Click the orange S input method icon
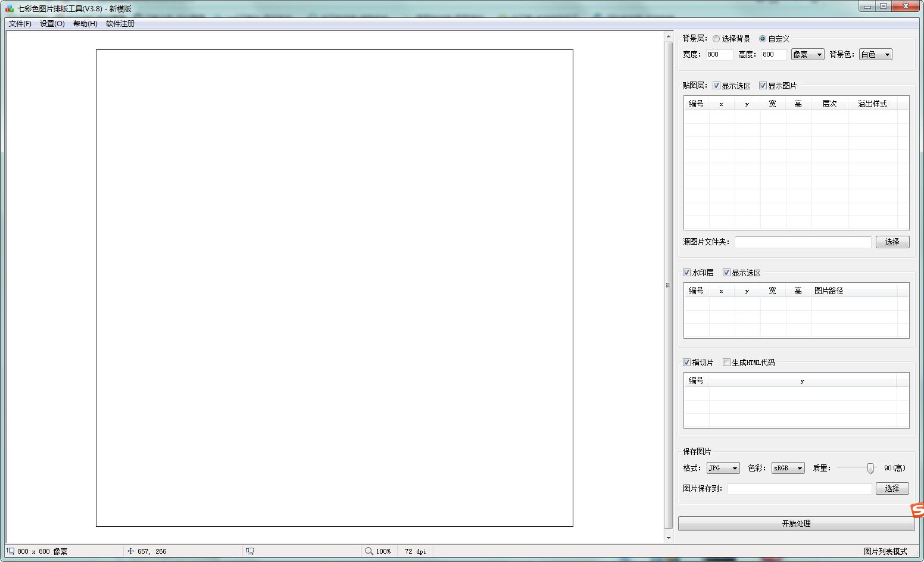This screenshot has height=562, width=924. click(x=917, y=510)
